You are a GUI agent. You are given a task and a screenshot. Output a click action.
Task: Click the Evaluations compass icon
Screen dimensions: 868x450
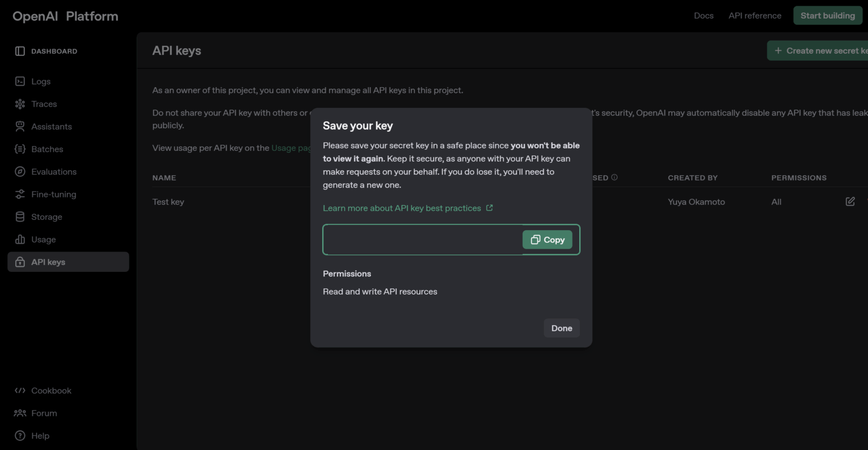coord(20,172)
